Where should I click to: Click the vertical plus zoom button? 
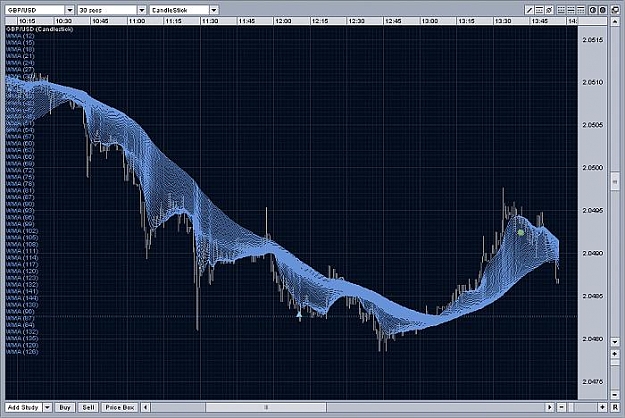coord(615,353)
